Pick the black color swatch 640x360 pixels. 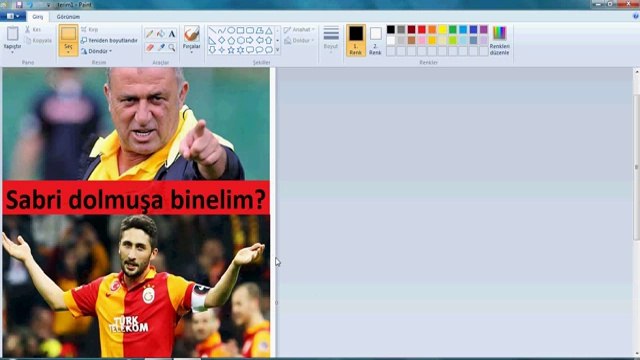(391, 29)
